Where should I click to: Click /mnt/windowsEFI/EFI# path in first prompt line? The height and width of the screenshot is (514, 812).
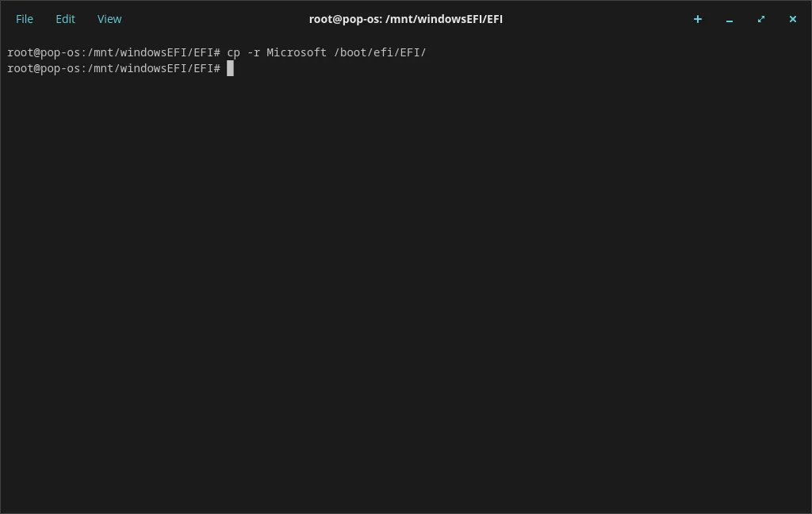(x=155, y=52)
